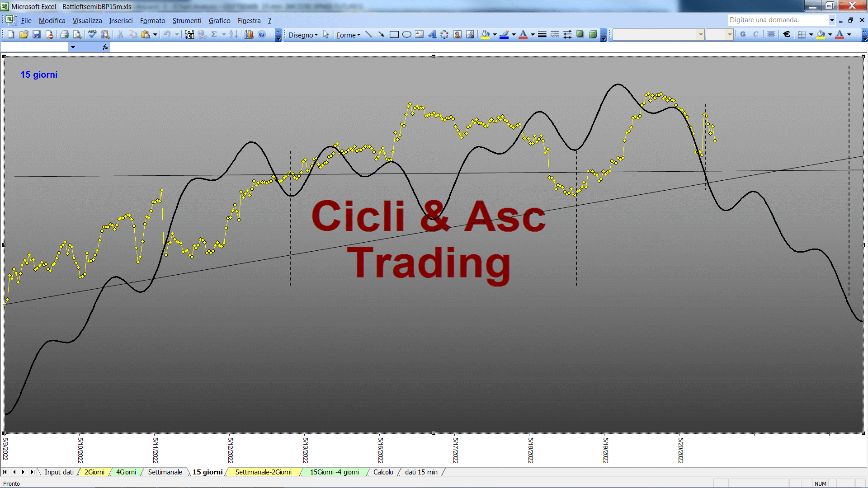Screen dimensions: 868x488
Task: Open the Inserisci menu
Action: [121, 21]
